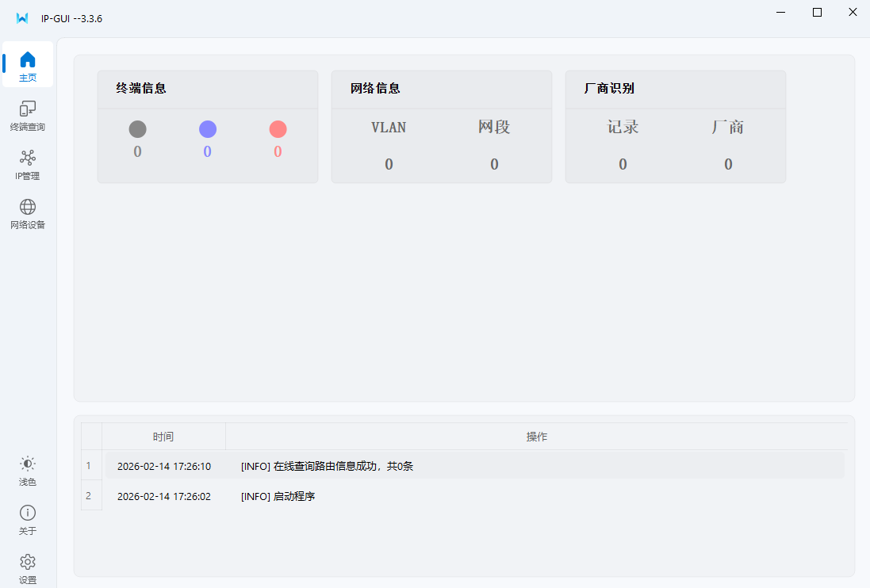Toggle the light theme via 浅色 option
Viewport: 870px width, 588px height.
point(27,469)
